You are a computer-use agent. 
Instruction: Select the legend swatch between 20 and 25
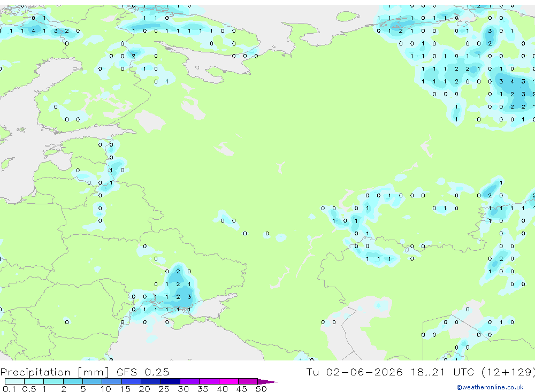click(x=150, y=381)
